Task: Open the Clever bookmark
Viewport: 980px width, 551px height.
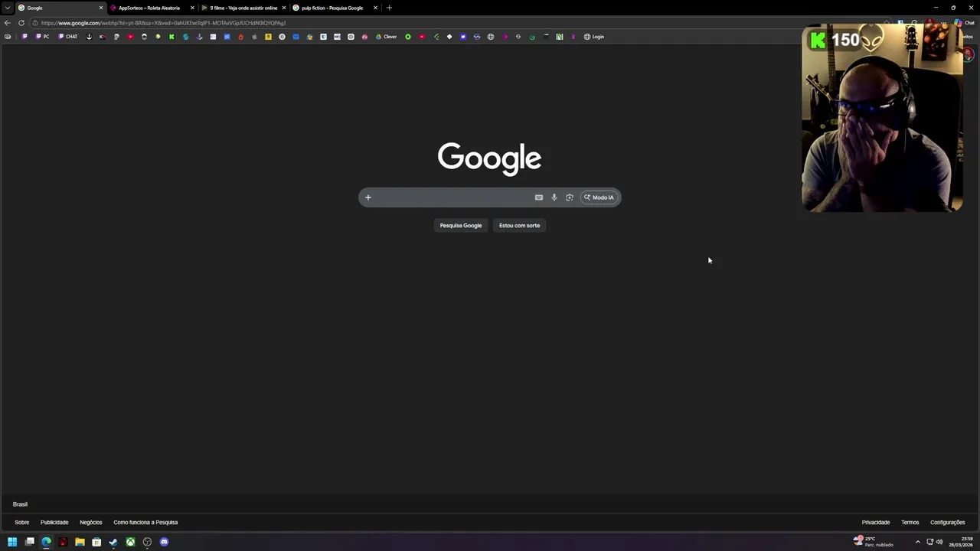Action: pyautogui.click(x=386, y=37)
